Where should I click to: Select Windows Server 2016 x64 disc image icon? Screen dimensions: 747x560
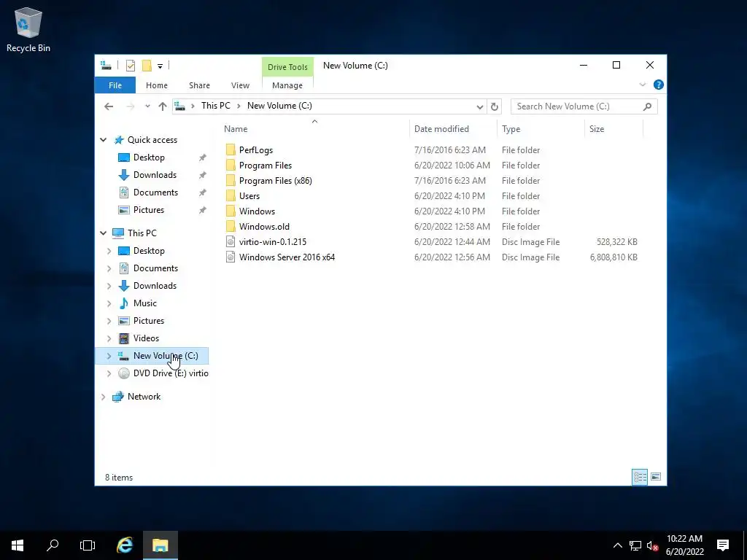click(231, 257)
